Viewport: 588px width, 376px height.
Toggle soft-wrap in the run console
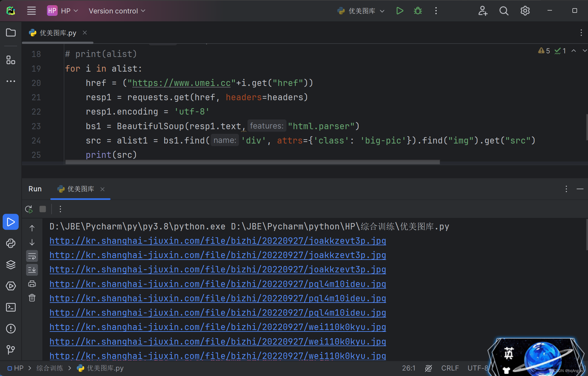click(32, 256)
